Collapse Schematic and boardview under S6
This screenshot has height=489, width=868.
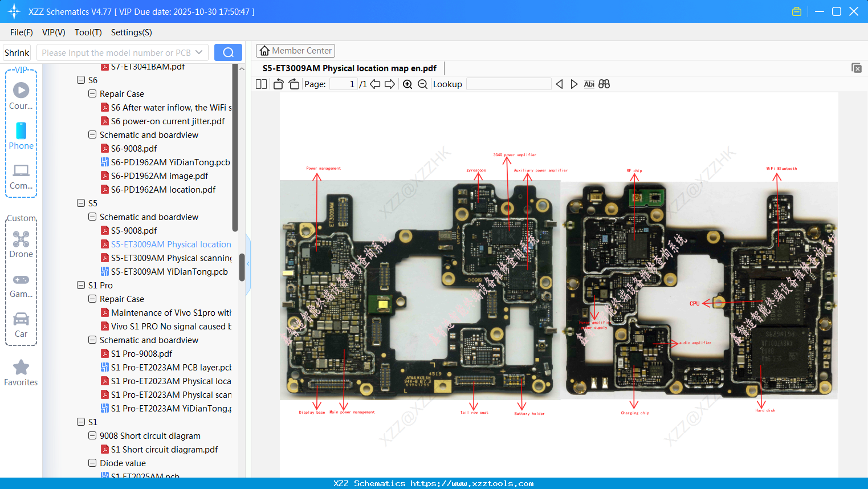(92, 135)
